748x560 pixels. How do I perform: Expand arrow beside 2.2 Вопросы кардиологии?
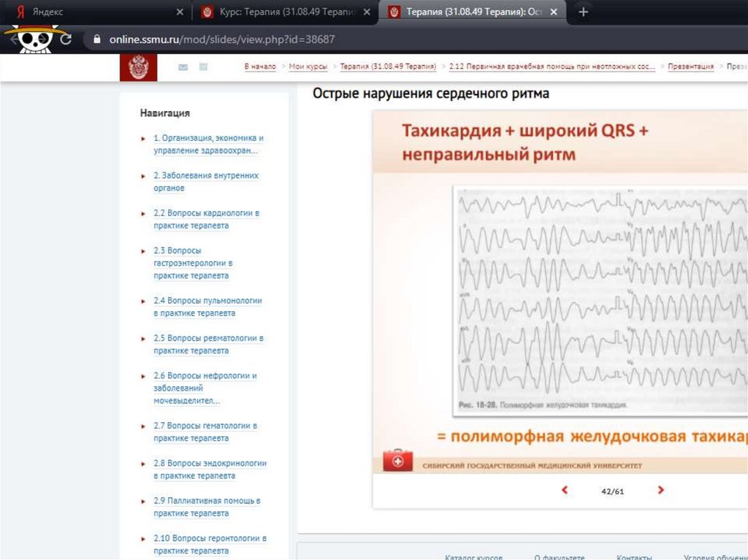[143, 213]
